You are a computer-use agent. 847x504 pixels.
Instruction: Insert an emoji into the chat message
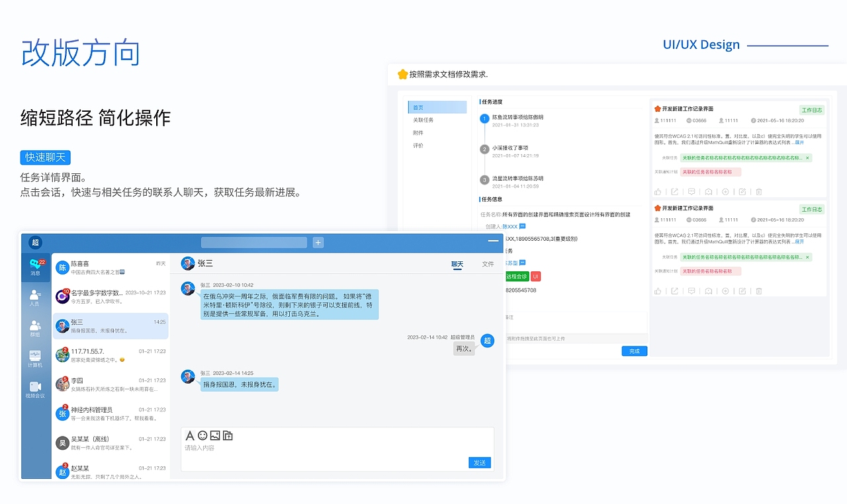pyautogui.click(x=202, y=435)
